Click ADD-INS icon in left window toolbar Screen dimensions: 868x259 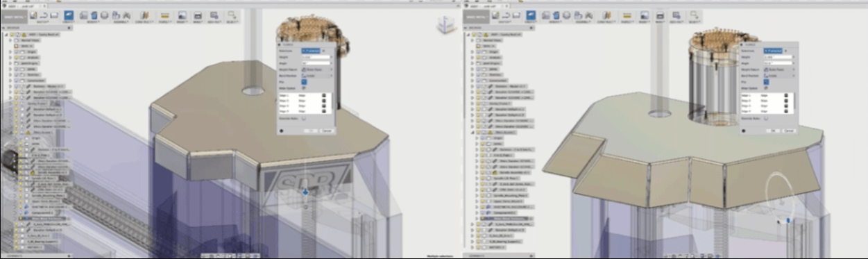[214, 15]
